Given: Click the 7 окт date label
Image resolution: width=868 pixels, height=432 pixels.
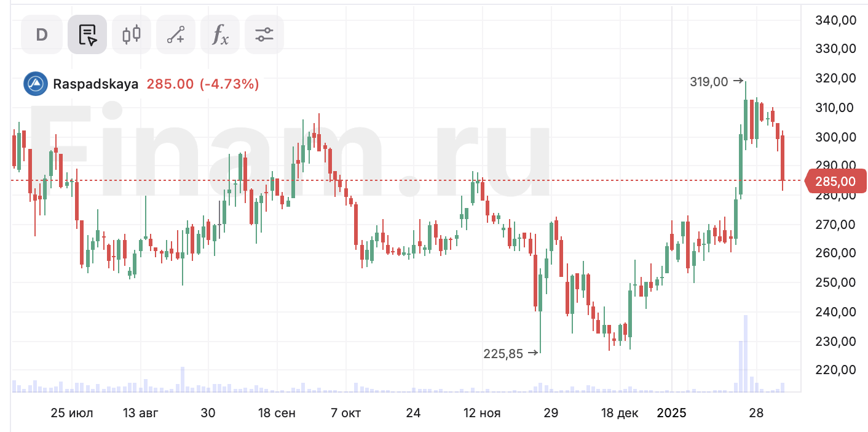Looking at the screenshot, I should [x=346, y=413].
